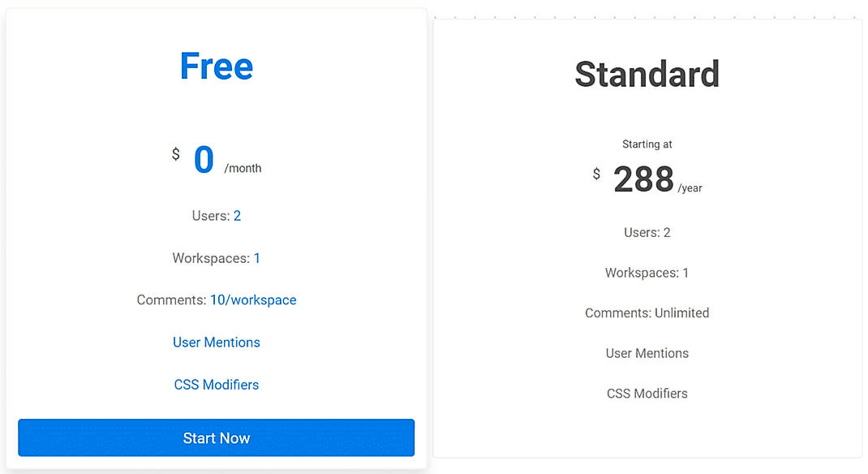Image resolution: width=868 pixels, height=474 pixels.
Task: Open the CSS Modifiers link in Free plan
Action: (x=216, y=384)
